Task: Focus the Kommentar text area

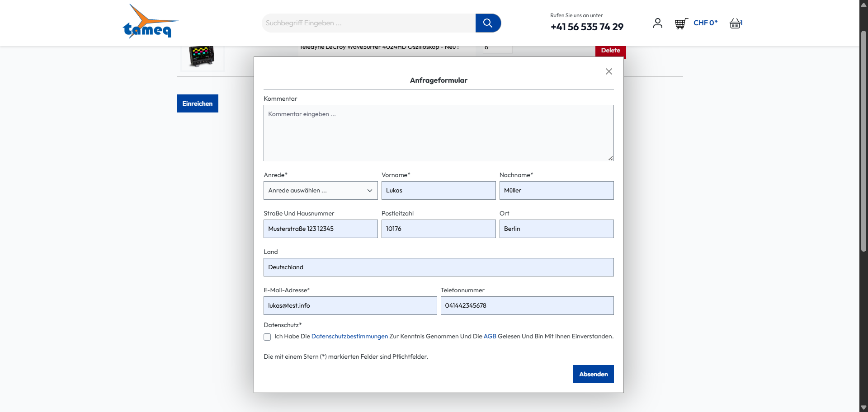Action: [438, 133]
